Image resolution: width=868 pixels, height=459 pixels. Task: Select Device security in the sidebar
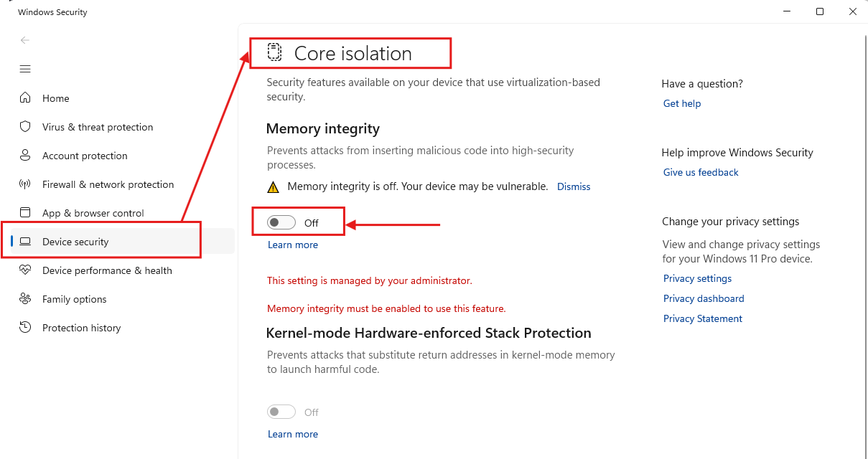pos(75,242)
